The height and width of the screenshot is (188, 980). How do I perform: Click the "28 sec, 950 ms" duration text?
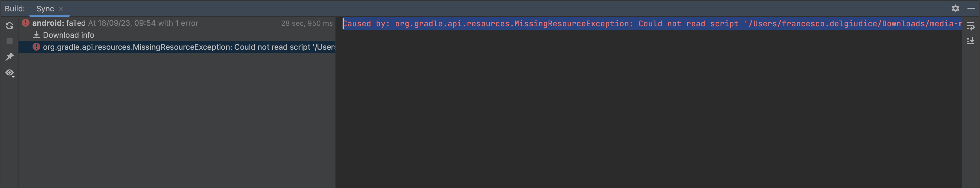point(307,23)
